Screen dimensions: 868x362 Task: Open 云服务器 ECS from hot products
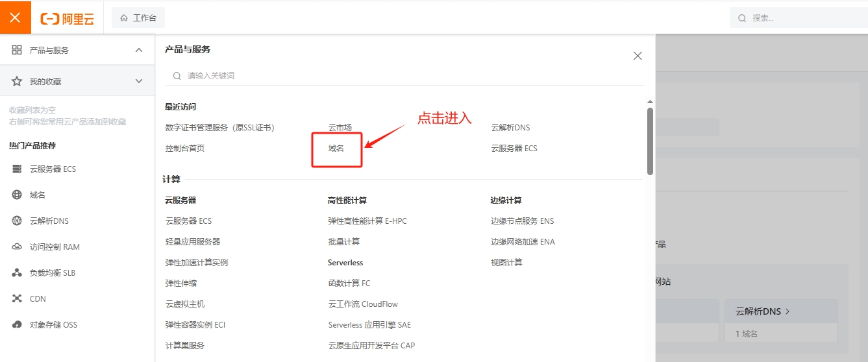click(53, 169)
